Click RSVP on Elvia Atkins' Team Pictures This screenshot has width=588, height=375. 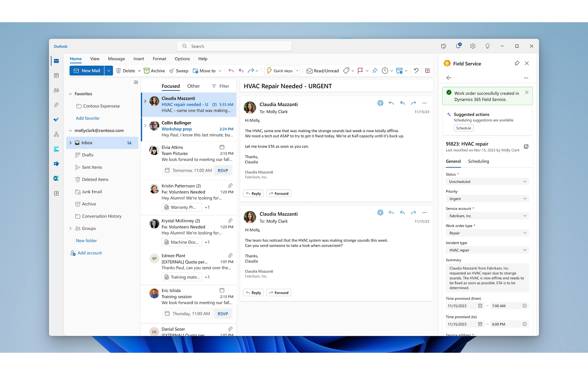(223, 171)
